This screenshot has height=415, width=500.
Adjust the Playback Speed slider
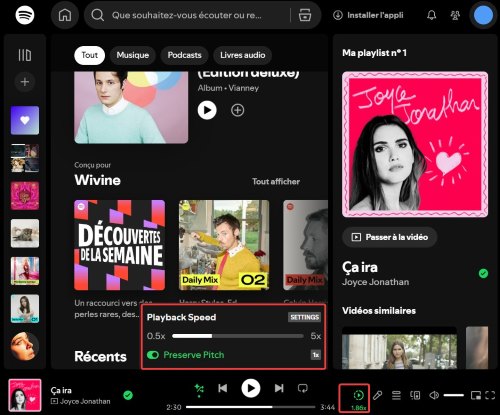(x=238, y=336)
